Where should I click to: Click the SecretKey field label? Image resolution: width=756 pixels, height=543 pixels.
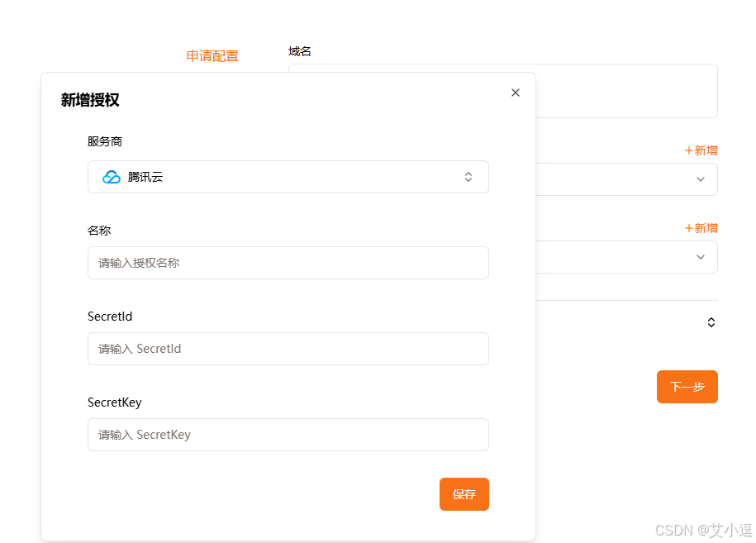pyautogui.click(x=115, y=402)
